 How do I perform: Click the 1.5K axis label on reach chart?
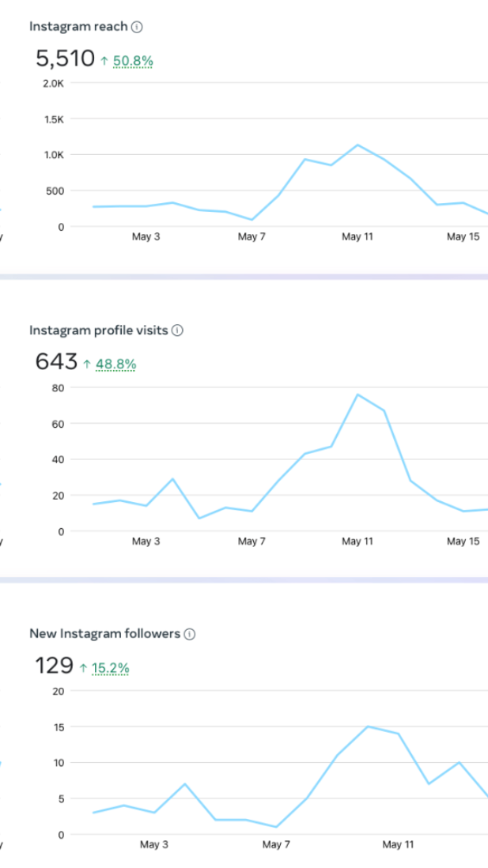(x=55, y=119)
